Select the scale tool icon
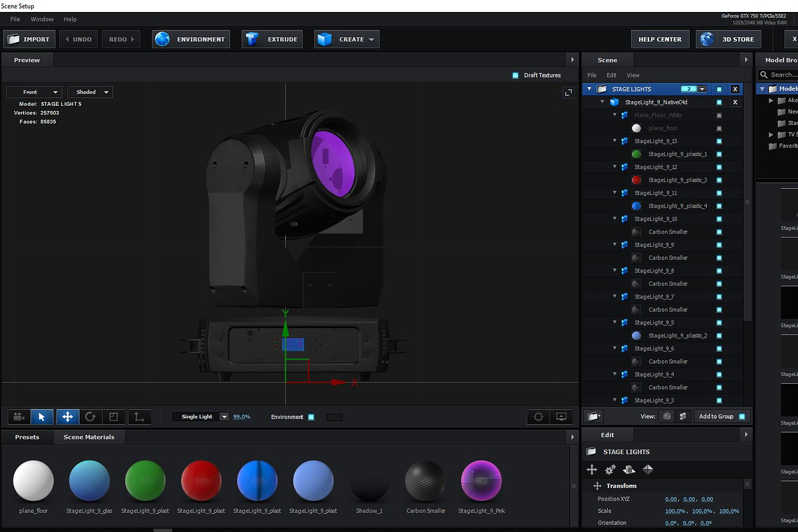 click(114, 417)
